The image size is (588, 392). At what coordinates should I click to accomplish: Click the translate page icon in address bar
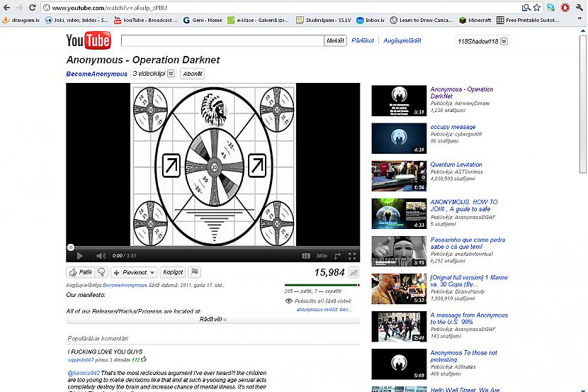[x=526, y=8]
